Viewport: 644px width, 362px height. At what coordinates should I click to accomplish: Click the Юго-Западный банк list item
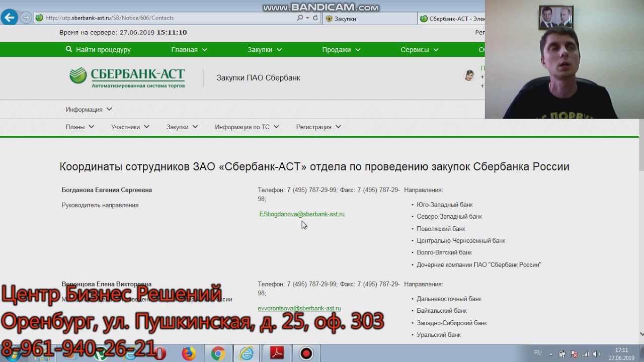(445, 205)
